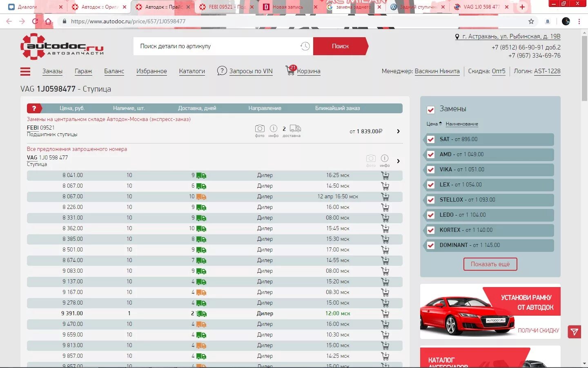588x368 pixels.
Task: Add the 9 083.00 offer to cart
Action: [385, 271]
